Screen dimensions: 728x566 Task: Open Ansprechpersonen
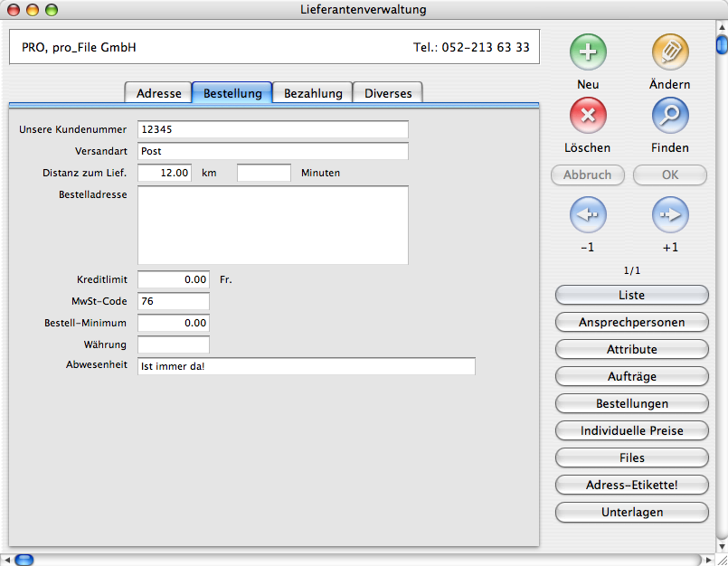(x=631, y=322)
